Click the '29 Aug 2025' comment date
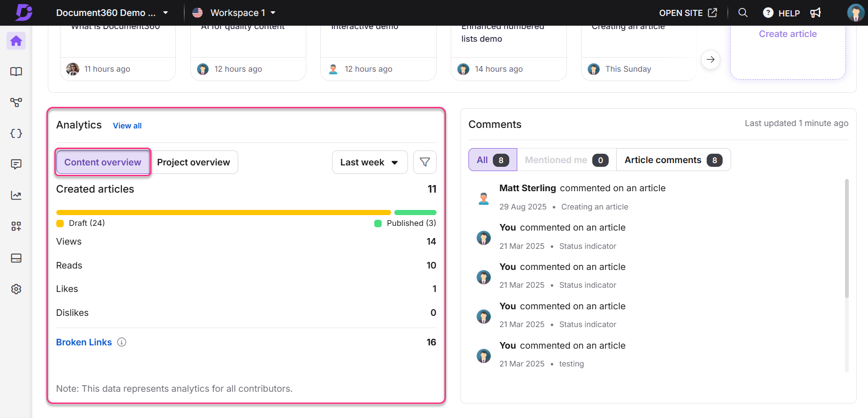The width and height of the screenshot is (868, 418). 523,207
